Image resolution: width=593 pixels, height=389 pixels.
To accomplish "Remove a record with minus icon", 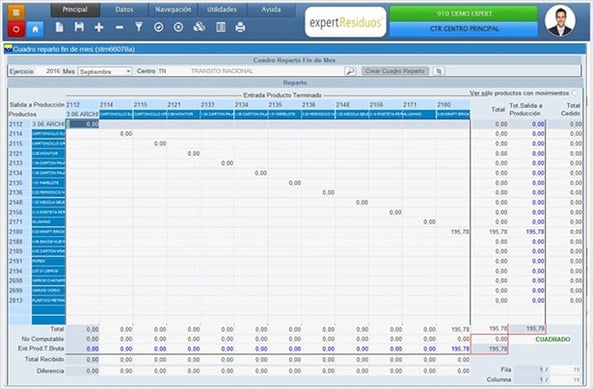I will click(x=119, y=27).
